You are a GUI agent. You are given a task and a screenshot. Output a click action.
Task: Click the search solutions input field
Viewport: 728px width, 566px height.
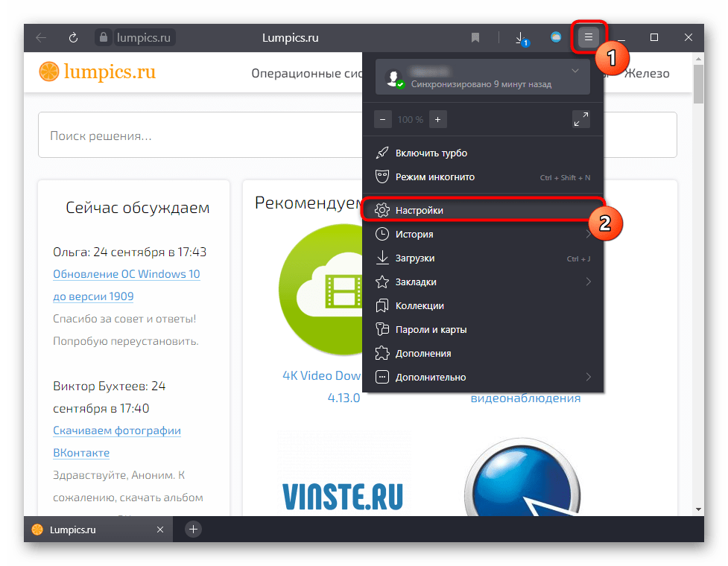pos(357,136)
